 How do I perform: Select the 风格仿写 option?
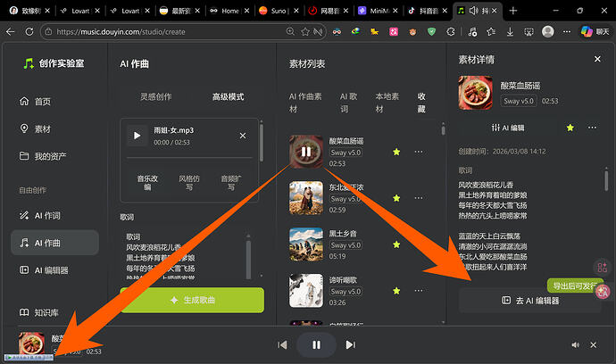(x=189, y=183)
